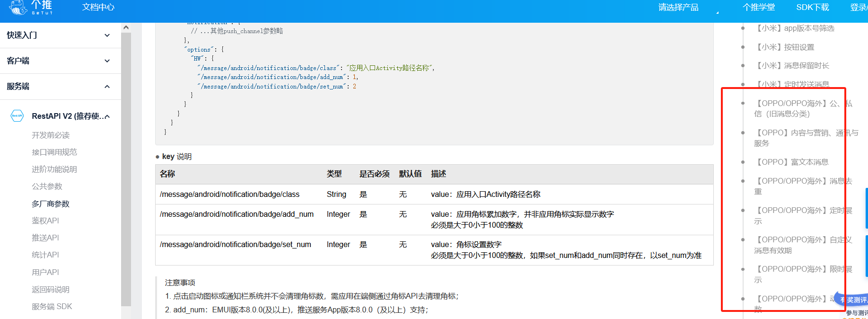The width and height of the screenshot is (868, 319).
Task: Click the description 'value：应用入口Activity路径名称'
Action: tap(486, 195)
